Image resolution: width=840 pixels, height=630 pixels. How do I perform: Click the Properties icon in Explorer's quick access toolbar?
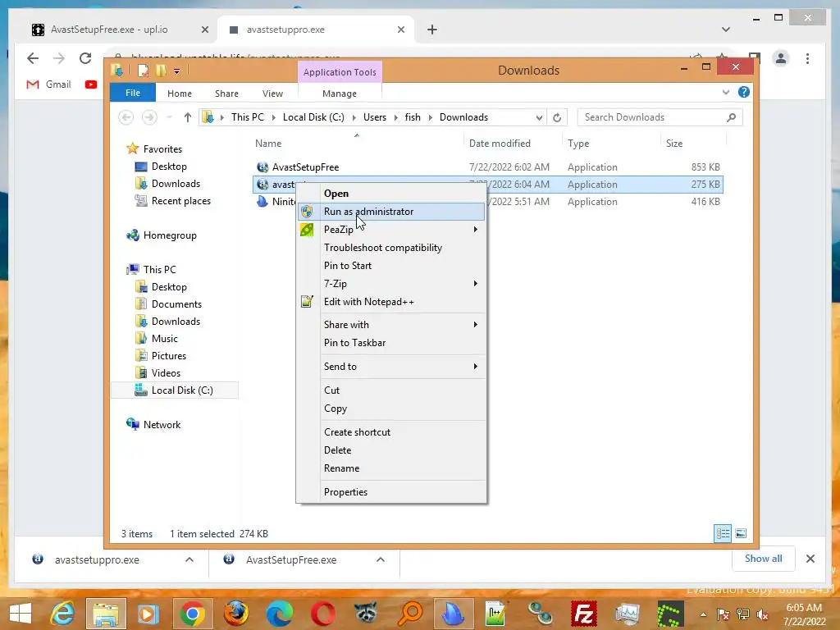pos(143,71)
